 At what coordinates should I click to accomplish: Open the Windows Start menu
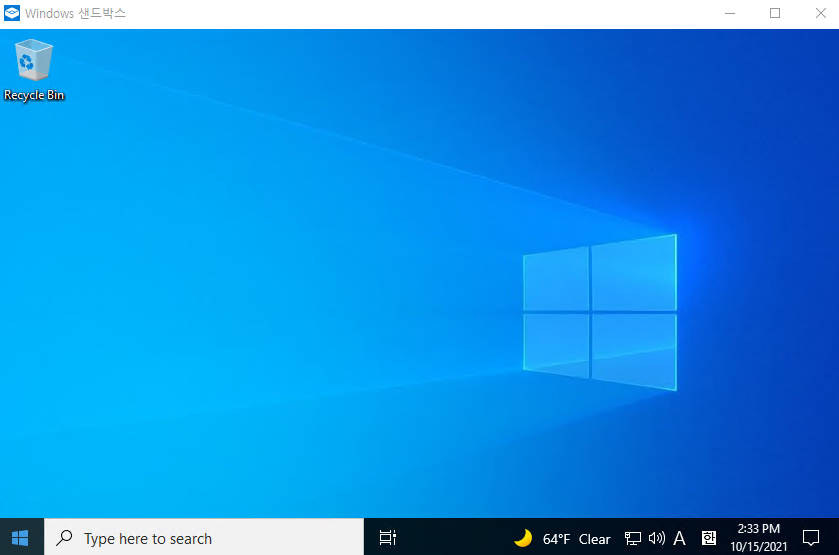pos(20,537)
